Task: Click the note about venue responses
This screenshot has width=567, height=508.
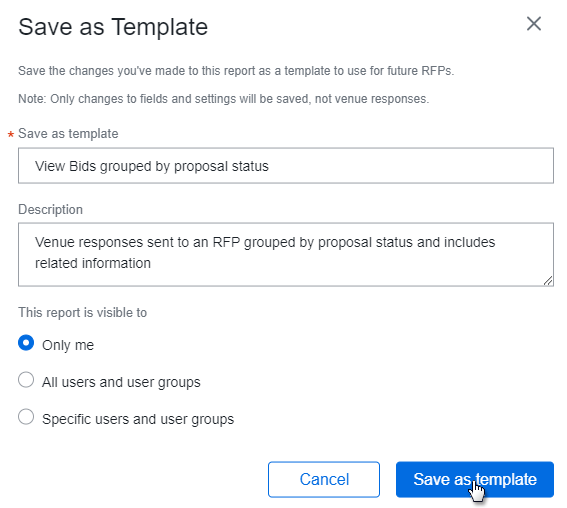Action: coord(223,99)
